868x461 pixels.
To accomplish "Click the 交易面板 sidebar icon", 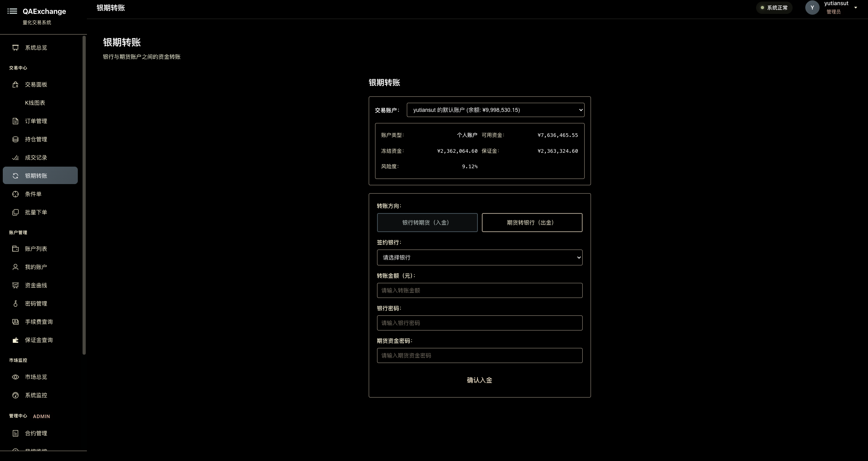I will (x=15, y=85).
